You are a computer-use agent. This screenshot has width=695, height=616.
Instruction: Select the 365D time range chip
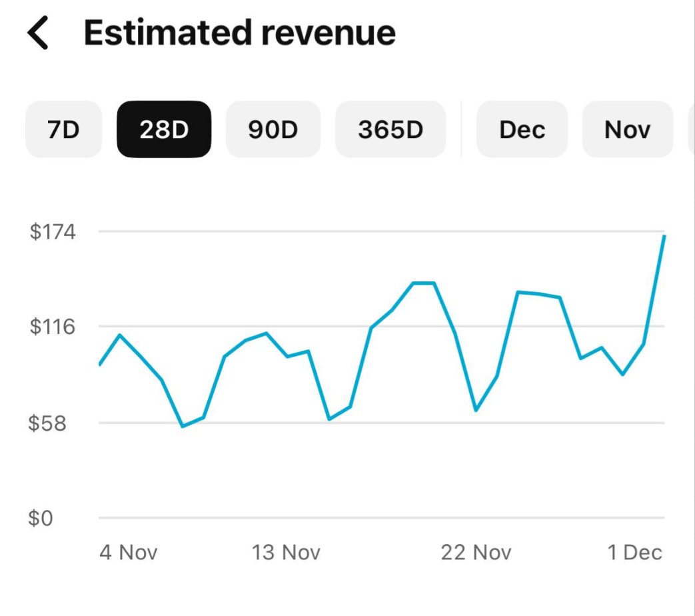(x=390, y=129)
